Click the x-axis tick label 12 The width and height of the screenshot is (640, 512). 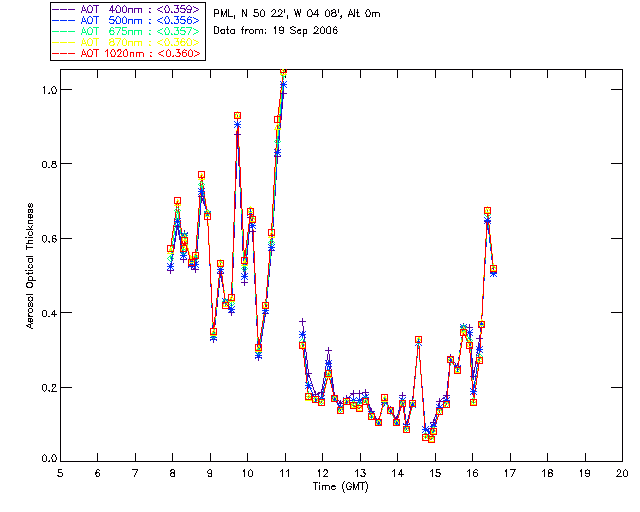pyautogui.click(x=322, y=473)
